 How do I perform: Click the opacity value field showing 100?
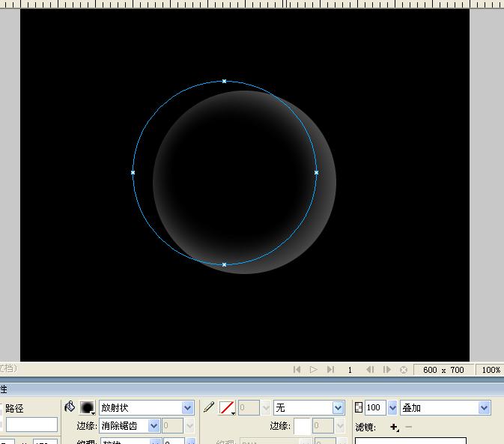[x=374, y=408]
